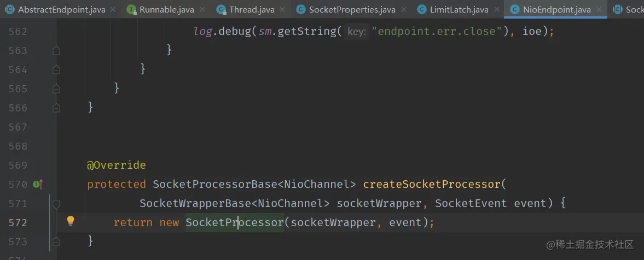
Task: Click the Thread.java class file icon
Action: pyautogui.click(x=222, y=9)
